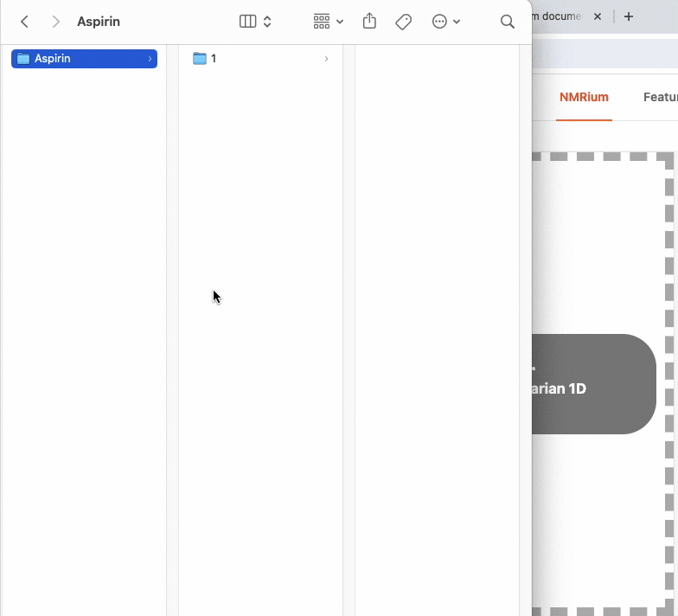
Task: Go back in Finder navigation
Action: pyautogui.click(x=24, y=22)
